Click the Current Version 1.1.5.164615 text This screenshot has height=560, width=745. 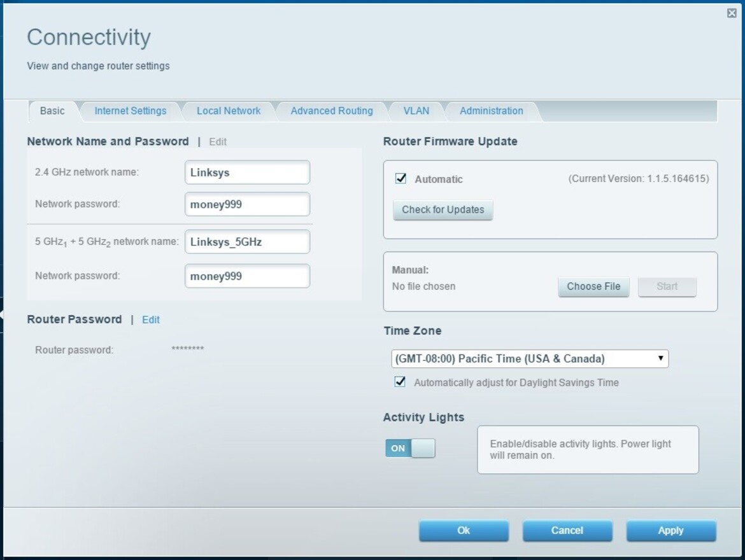(639, 179)
